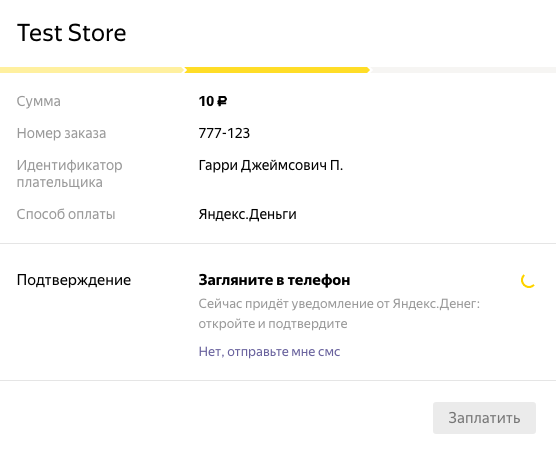Viewport: 556px width, 454px height.
Task: Click the Test Store heading
Action: click(72, 33)
